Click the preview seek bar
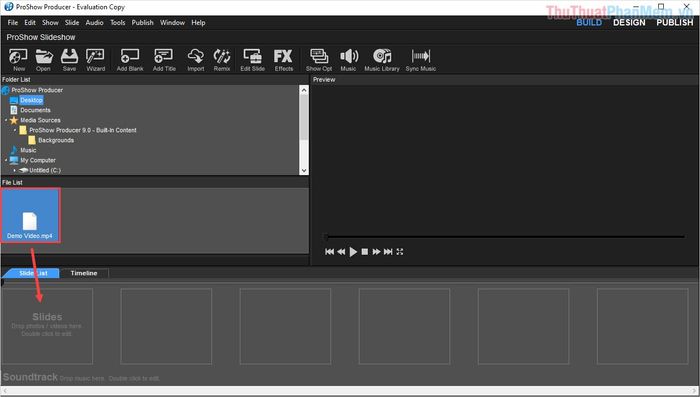The width and height of the screenshot is (700, 397). coord(504,237)
